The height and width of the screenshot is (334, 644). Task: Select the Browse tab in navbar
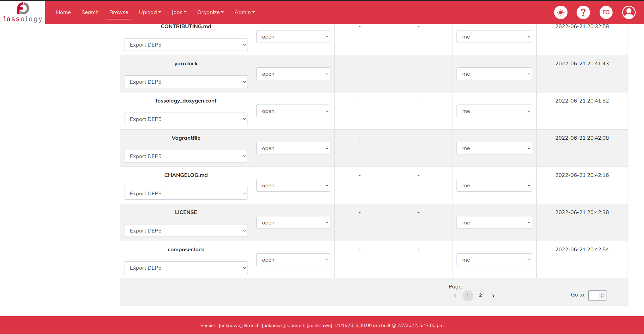(119, 12)
